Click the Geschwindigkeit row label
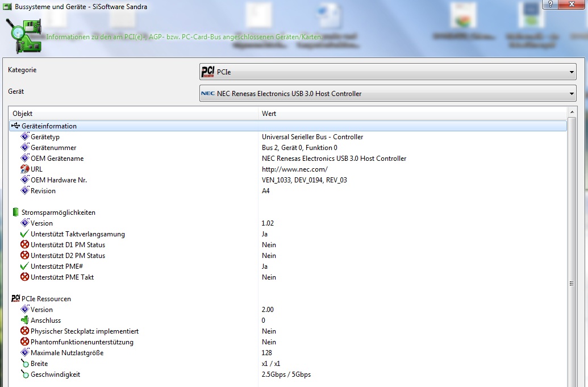This screenshot has width=588, height=387. tap(56, 374)
